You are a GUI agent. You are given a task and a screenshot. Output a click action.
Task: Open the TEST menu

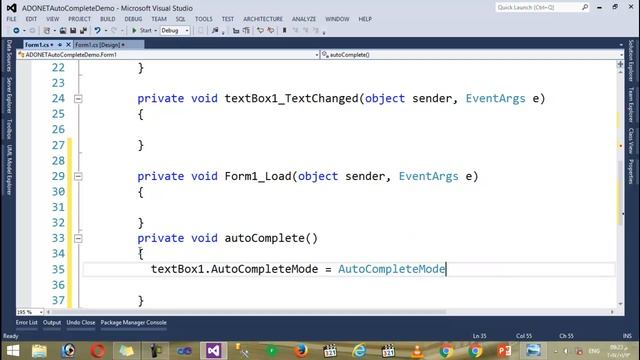point(228,19)
